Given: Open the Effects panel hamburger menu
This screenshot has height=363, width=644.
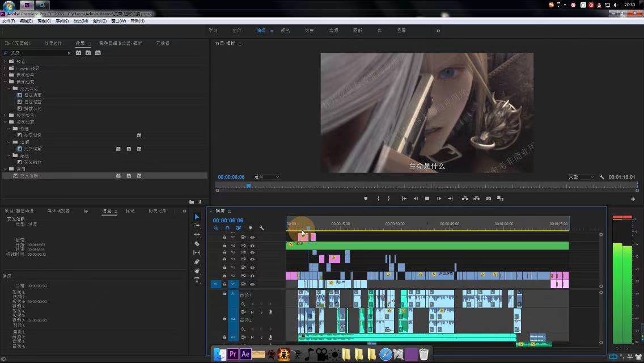Looking at the screenshot, I should point(89,44).
